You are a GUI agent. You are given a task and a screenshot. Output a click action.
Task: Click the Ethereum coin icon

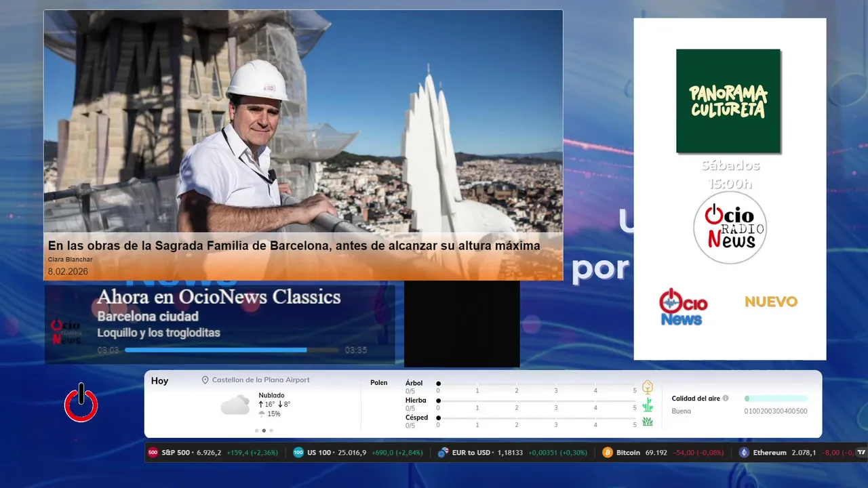(x=744, y=453)
